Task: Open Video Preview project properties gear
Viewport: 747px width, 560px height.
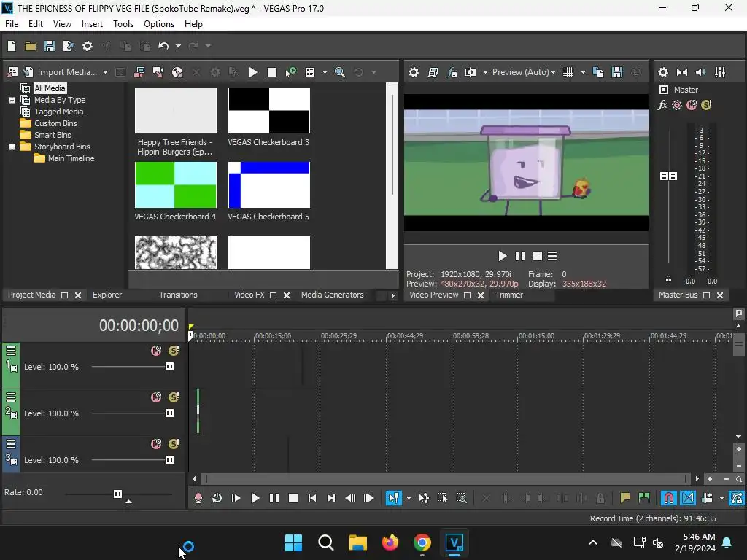Action: 414,72
